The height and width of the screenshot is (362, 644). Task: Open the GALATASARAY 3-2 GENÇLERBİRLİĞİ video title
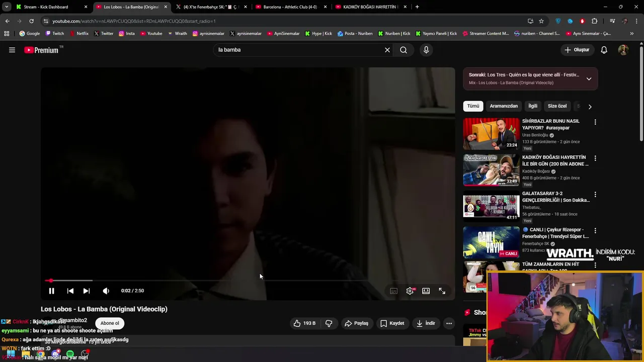(x=555, y=197)
